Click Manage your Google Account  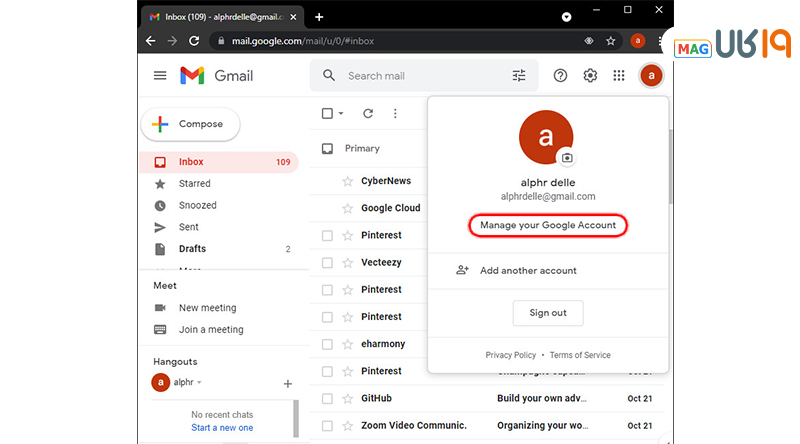click(548, 225)
